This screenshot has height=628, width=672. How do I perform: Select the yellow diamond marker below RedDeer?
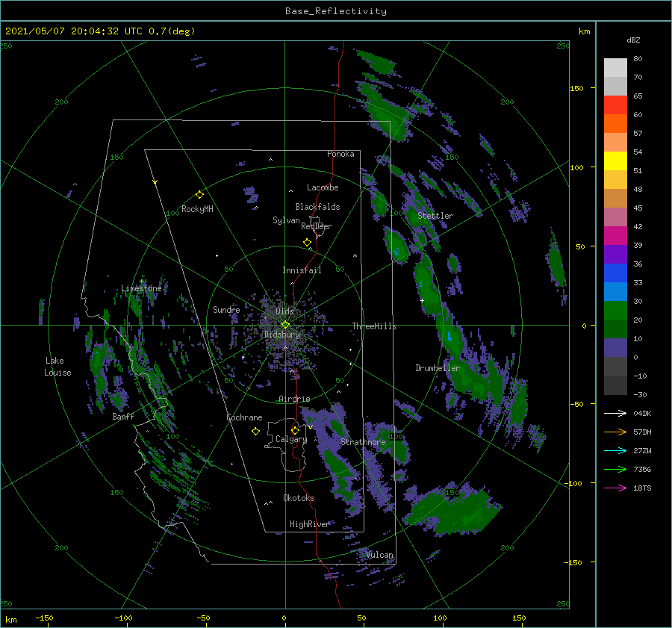307,243
